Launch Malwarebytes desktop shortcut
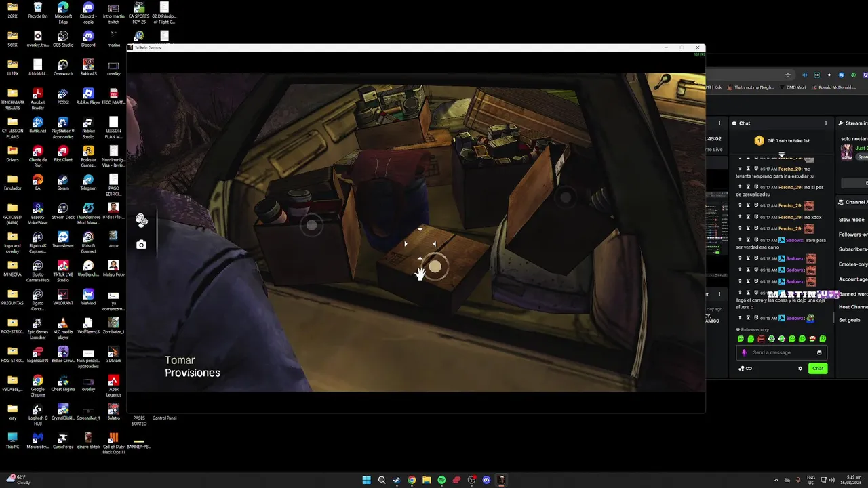This screenshot has width=868, height=488. [x=37, y=439]
